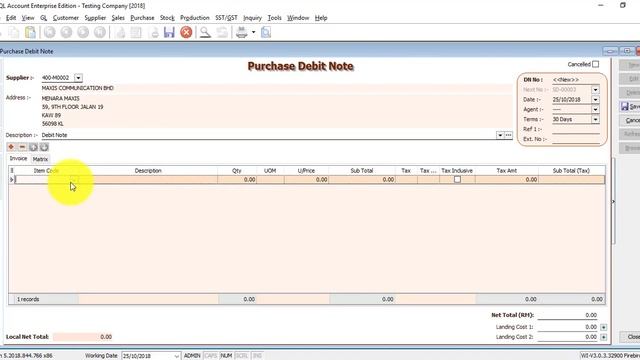Open the Terms dropdown

pos(596,120)
